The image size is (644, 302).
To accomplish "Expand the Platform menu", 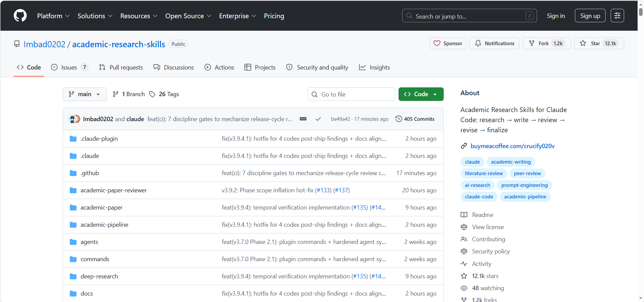I will pos(53,16).
